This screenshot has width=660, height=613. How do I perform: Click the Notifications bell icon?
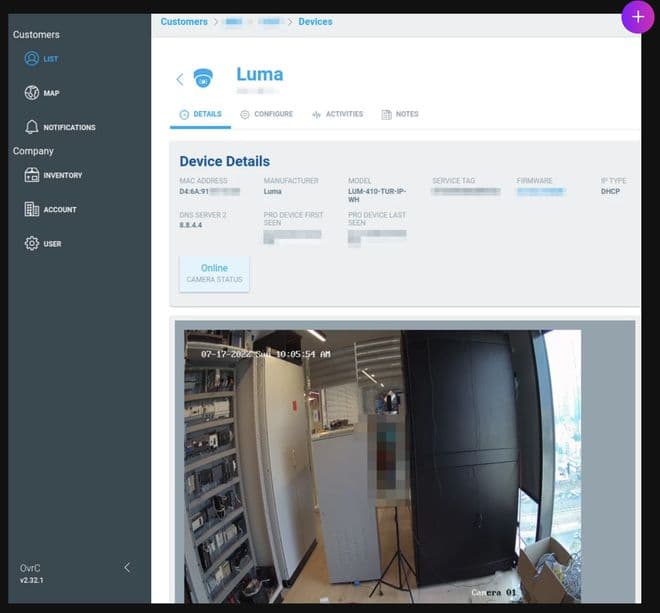(32, 128)
